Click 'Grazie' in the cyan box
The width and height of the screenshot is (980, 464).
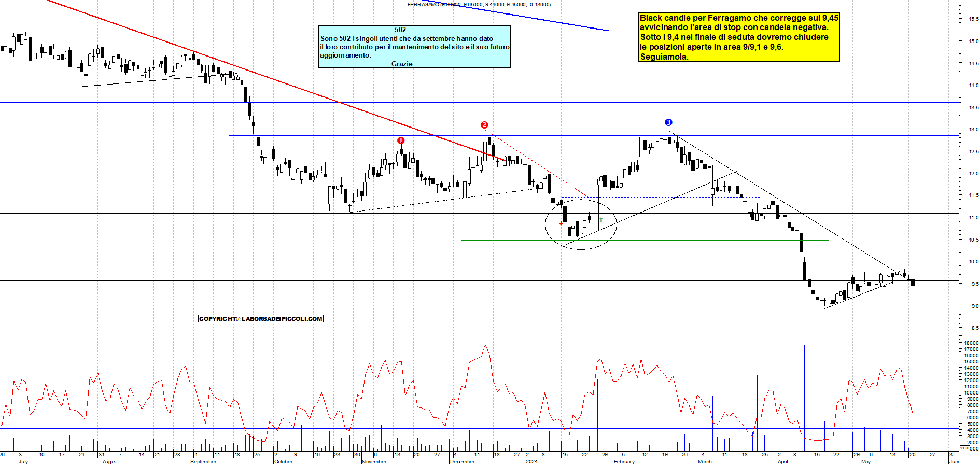[402, 64]
